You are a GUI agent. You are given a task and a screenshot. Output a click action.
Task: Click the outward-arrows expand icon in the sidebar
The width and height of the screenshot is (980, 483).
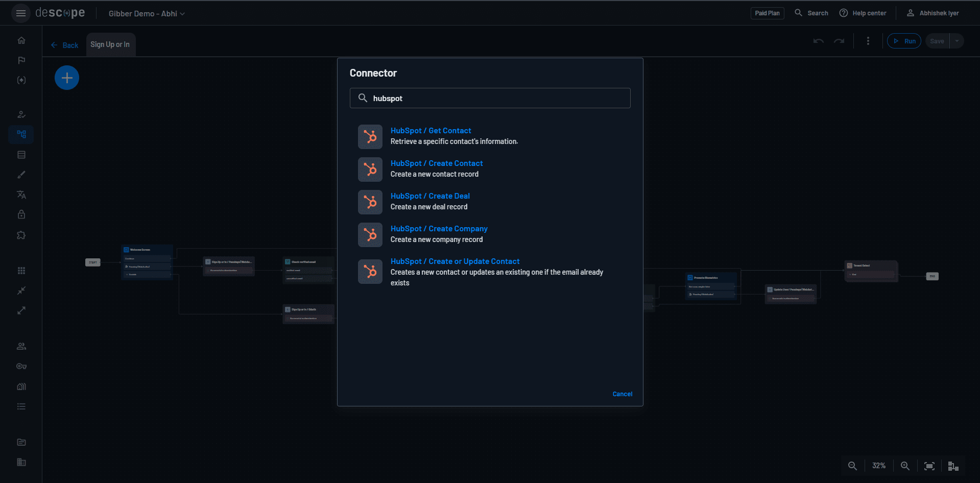click(21, 310)
